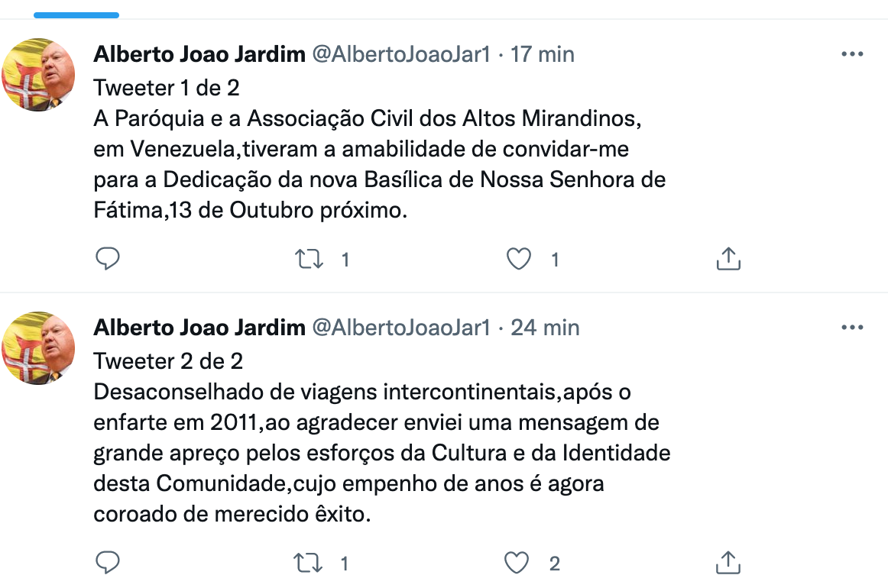Click the @AlbertoJoaoJar1 handle on the first tweet
The image size is (888, 588).
[401, 54]
